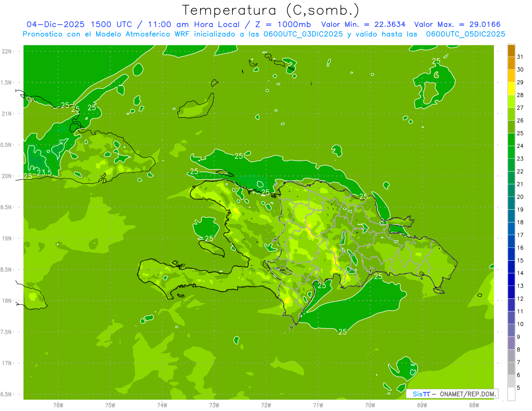
Task: Click the 'Valor Min. = 22.3634' value
Action: pyautogui.click(x=363, y=24)
